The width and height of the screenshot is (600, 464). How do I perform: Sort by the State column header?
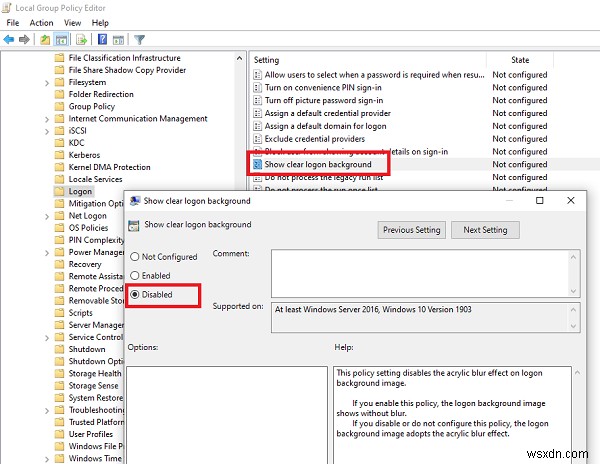520,60
